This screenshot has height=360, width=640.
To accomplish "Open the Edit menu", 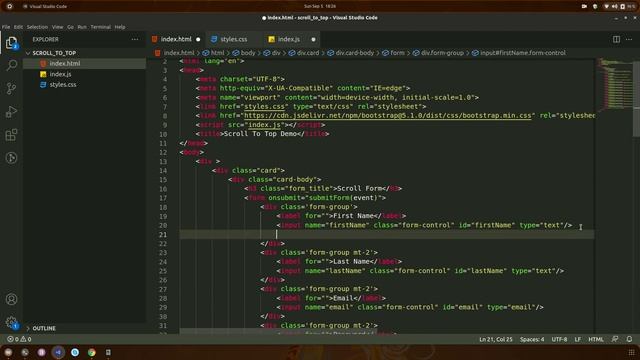I will point(18,27).
